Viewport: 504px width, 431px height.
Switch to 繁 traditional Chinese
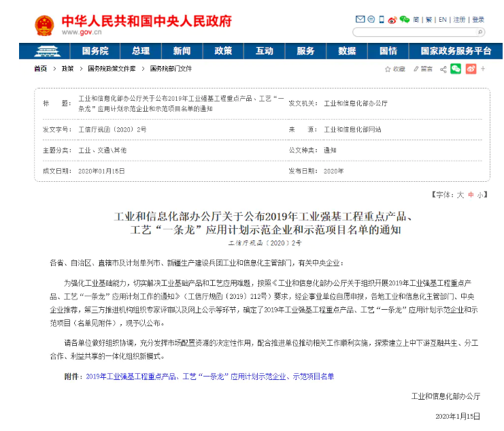coord(429,20)
